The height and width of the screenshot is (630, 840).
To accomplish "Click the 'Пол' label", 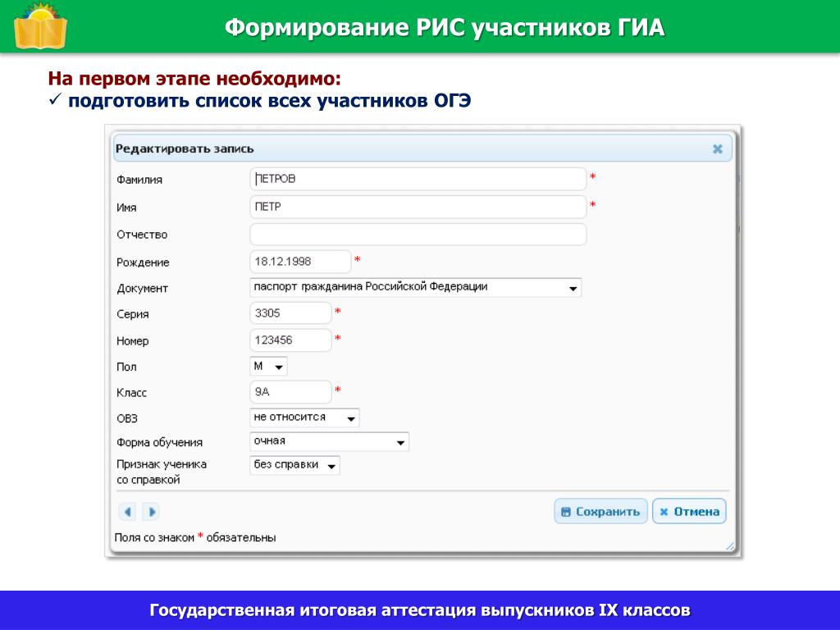I will (126, 367).
